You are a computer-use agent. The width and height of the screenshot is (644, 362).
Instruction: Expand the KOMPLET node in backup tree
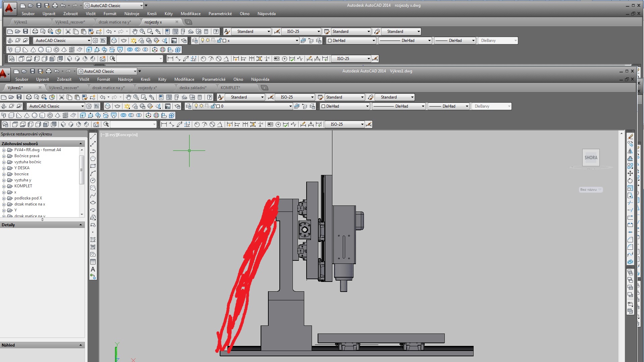pos(4,186)
